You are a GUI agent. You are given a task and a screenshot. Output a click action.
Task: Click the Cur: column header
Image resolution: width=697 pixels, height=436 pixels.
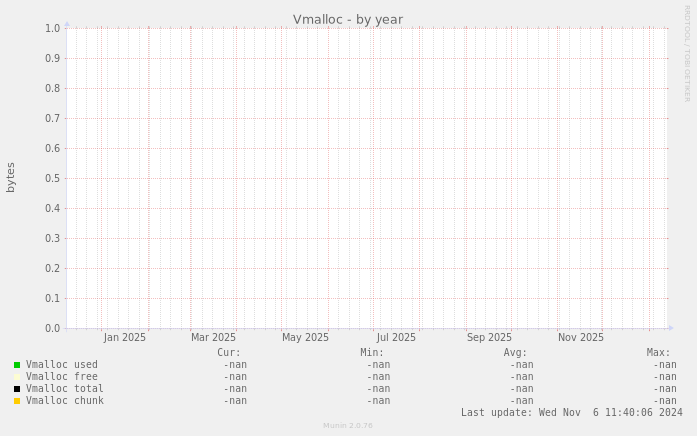tap(229, 353)
